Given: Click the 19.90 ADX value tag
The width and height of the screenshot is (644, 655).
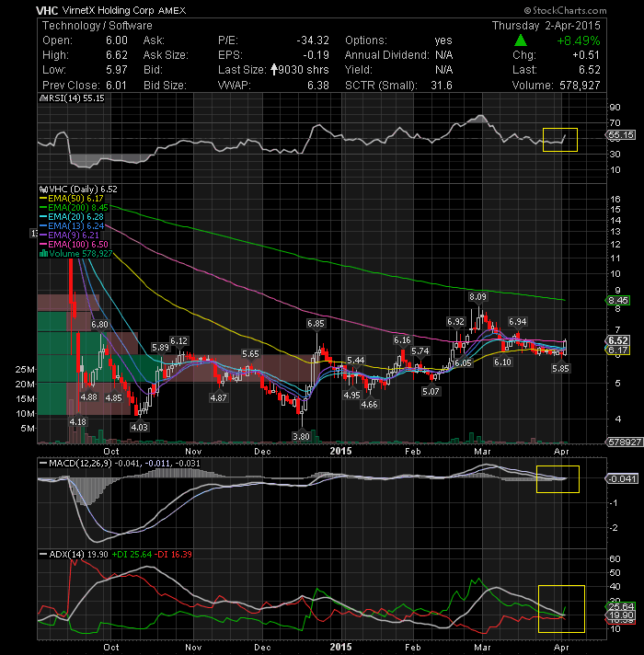Looking at the screenshot, I should [x=620, y=615].
